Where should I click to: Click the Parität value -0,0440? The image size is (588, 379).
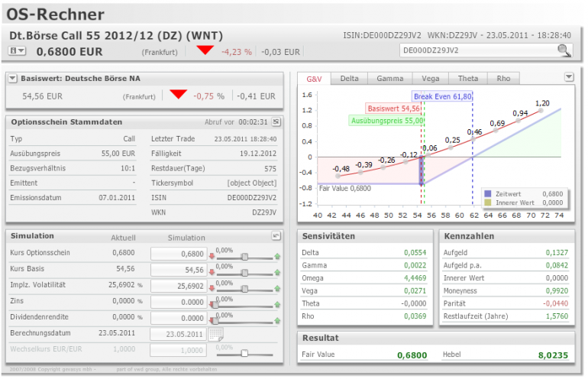[555, 303]
